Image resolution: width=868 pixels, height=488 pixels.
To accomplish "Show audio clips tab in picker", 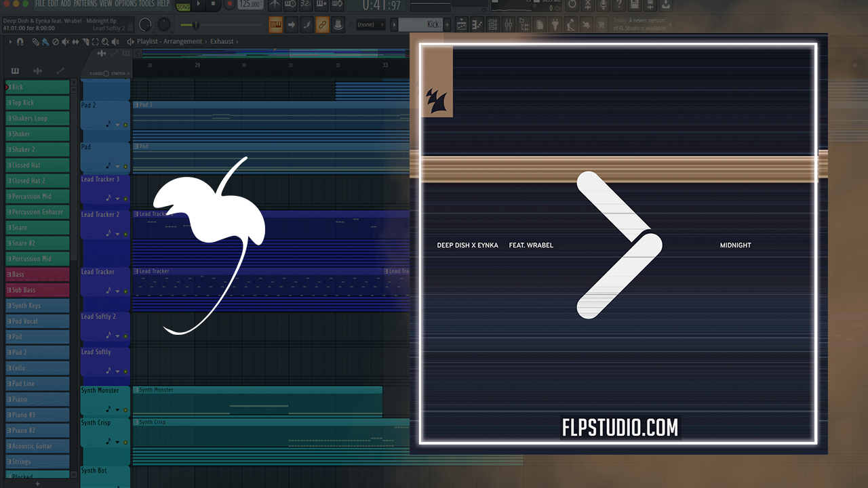I will coord(37,70).
